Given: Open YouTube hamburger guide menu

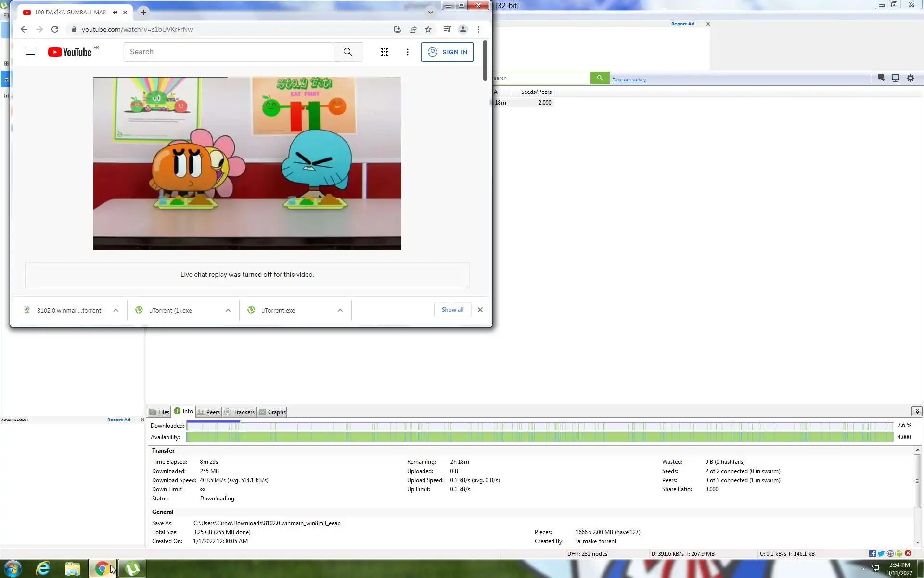Looking at the screenshot, I should pos(31,52).
